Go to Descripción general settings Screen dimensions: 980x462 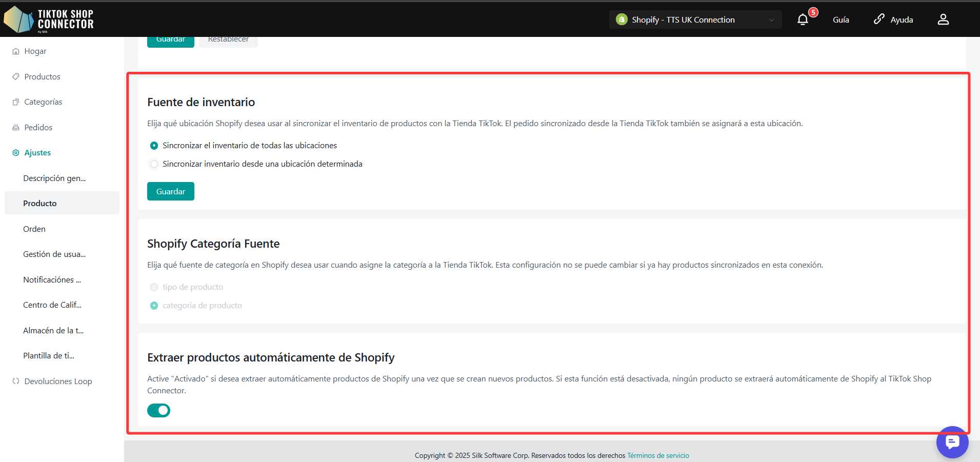point(54,178)
